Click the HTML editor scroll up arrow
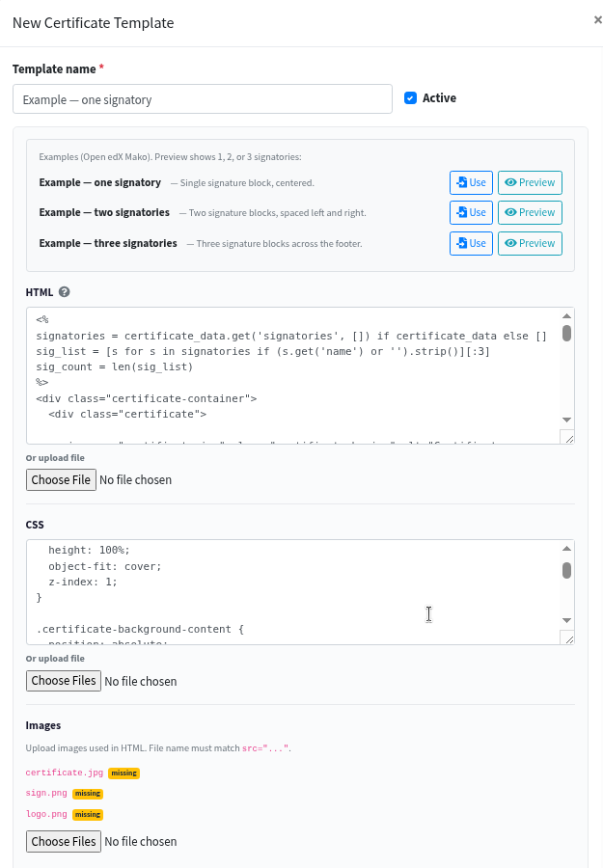The width and height of the screenshot is (603, 868). pos(566,316)
